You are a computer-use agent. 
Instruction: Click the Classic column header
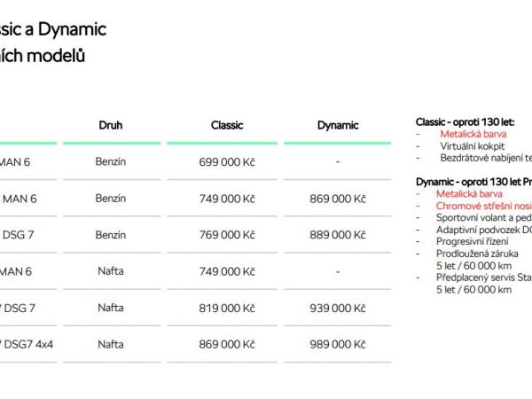tap(227, 125)
